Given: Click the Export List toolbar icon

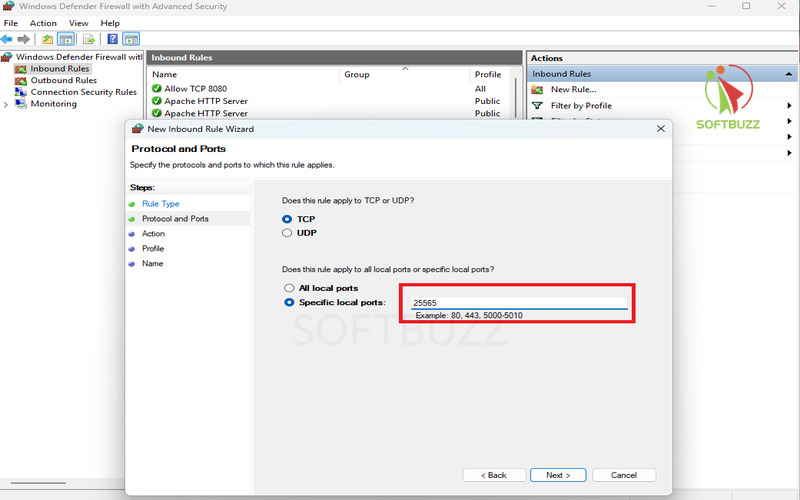Looking at the screenshot, I should point(89,39).
